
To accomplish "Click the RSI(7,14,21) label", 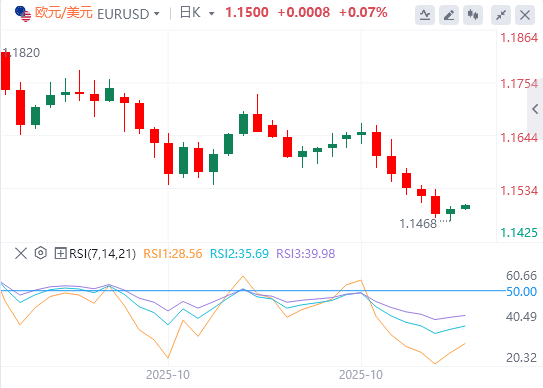I will point(103,254).
